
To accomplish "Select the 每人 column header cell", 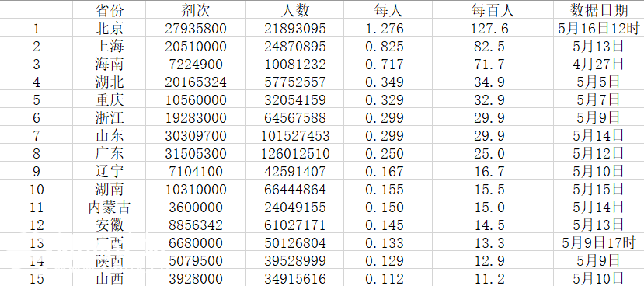I will point(388,9).
